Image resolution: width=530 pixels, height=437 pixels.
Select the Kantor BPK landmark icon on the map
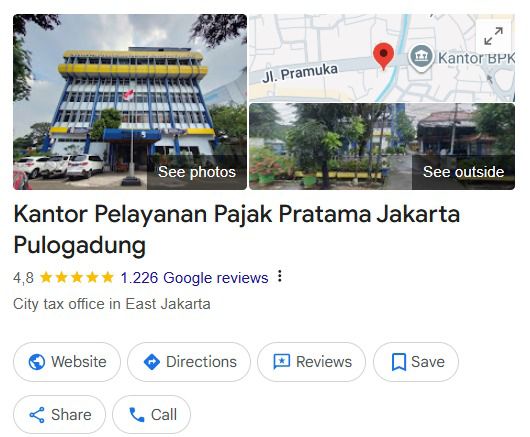point(421,57)
